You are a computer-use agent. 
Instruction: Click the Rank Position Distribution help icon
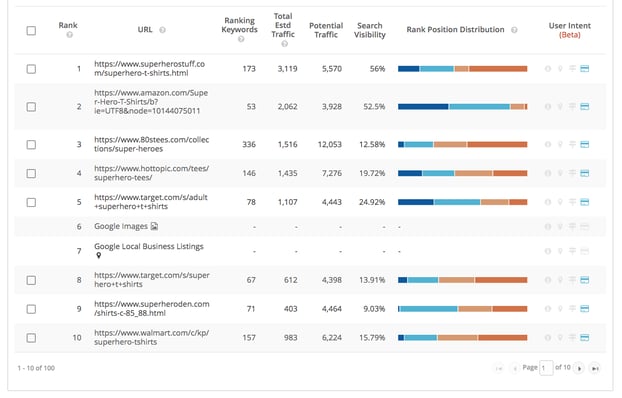514,30
